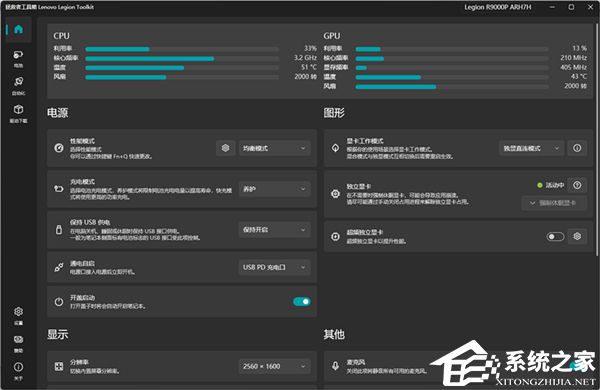Click the GPU memory clock value 405 MHz

tap(574, 67)
